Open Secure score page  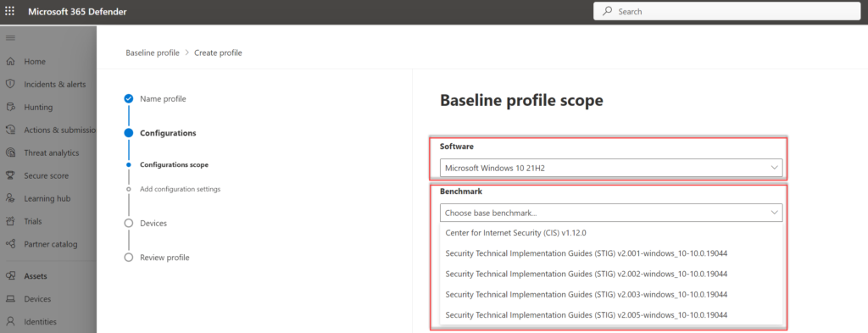[47, 176]
